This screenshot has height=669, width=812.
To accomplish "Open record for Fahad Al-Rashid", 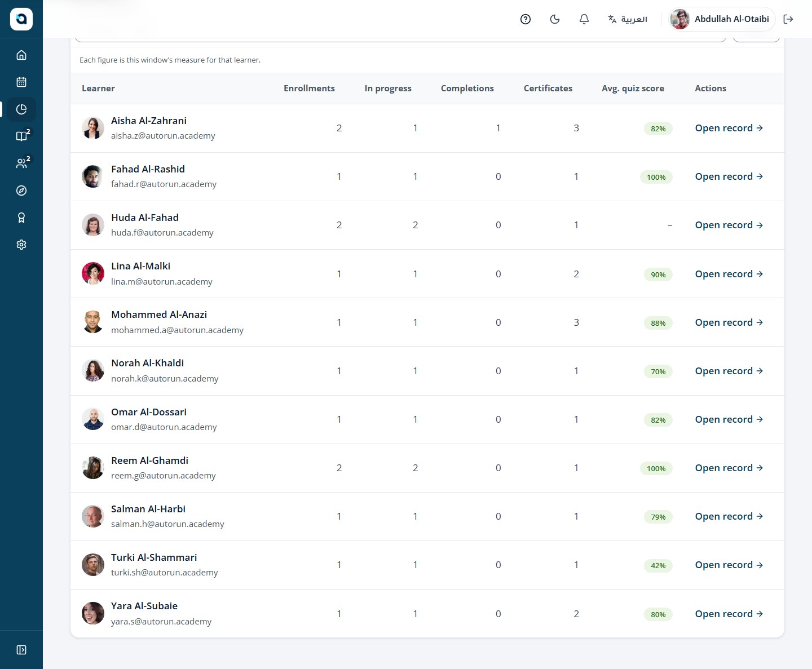I will 729,176.
